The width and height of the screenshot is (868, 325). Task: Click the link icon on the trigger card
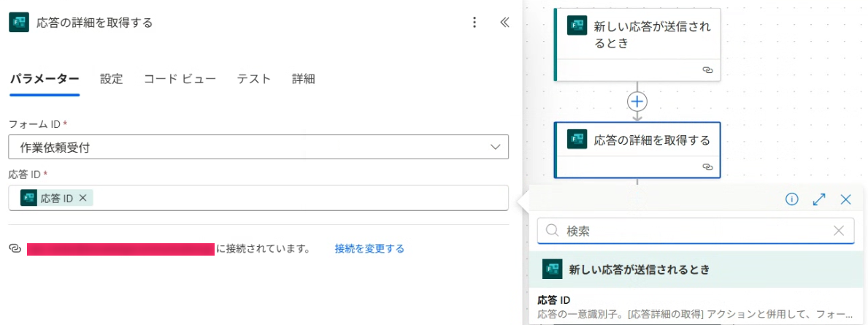tap(707, 70)
